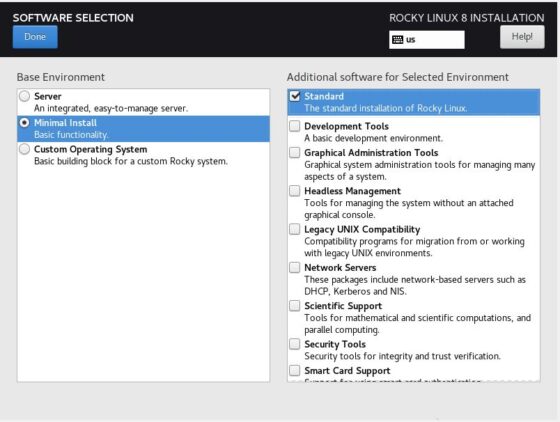Click the Network Servers title label
This screenshot has width=560, height=422.
click(340, 267)
